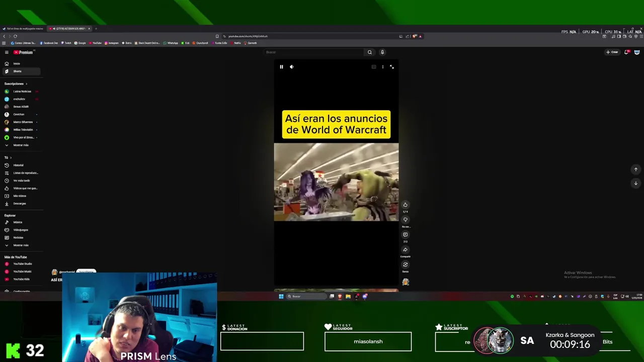Open Descargas in the sidebar
The width and height of the screenshot is (644, 362).
(20, 204)
